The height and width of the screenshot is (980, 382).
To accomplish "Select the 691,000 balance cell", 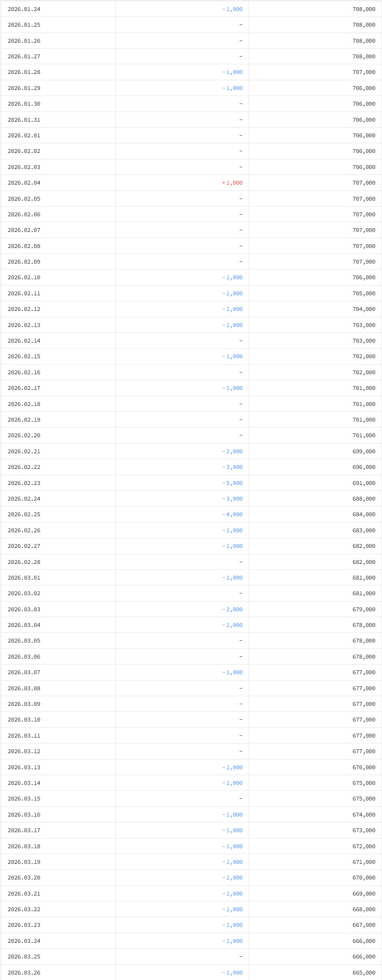I will coord(363,483).
